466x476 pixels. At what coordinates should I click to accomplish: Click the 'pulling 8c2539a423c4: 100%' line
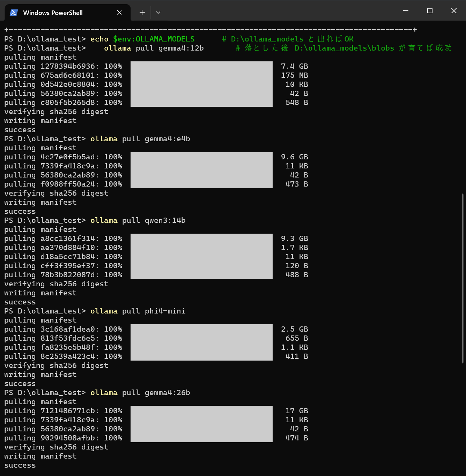click(x=63, y=356)
